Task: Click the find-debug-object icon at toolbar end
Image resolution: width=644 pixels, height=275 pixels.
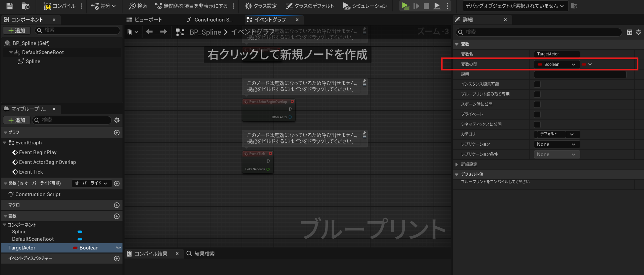Action: (x=574, y=6)
